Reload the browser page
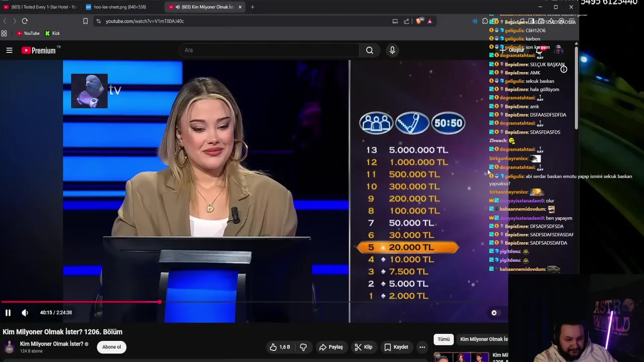Image resolution: width=644 pixels, height=362 pixels. click(25, 21)
